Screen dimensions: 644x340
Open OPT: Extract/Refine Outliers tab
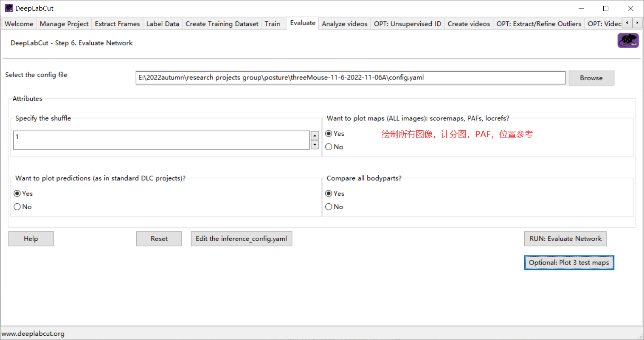point(539,24)
